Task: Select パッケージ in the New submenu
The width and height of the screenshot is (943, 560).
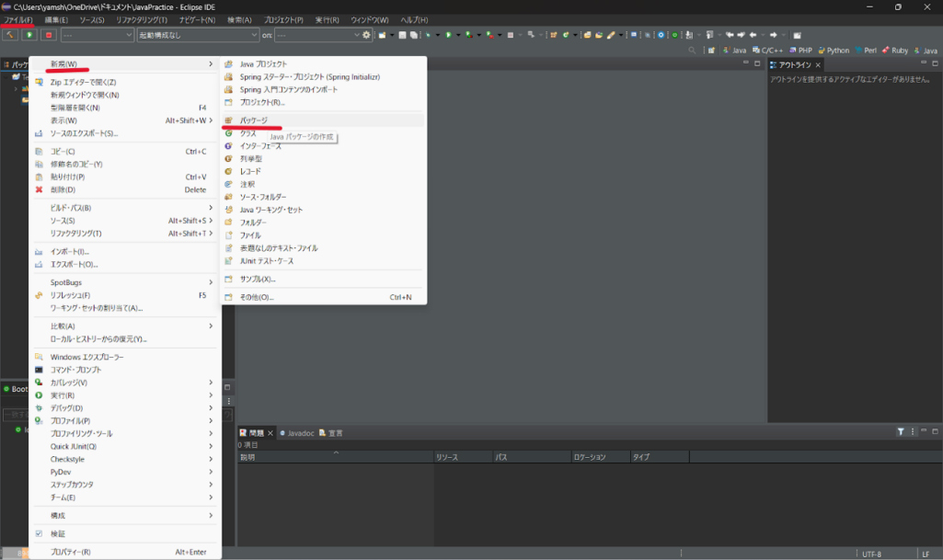Action: tap(324, 120)
